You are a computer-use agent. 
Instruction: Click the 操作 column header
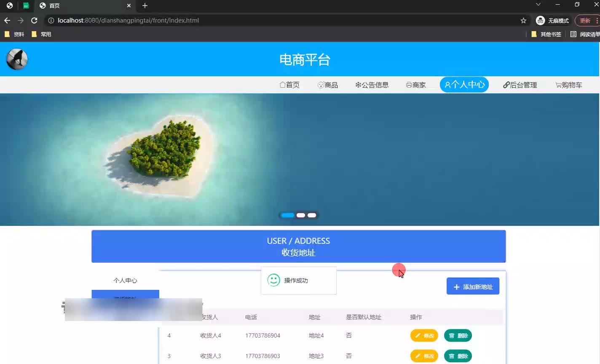416,317
